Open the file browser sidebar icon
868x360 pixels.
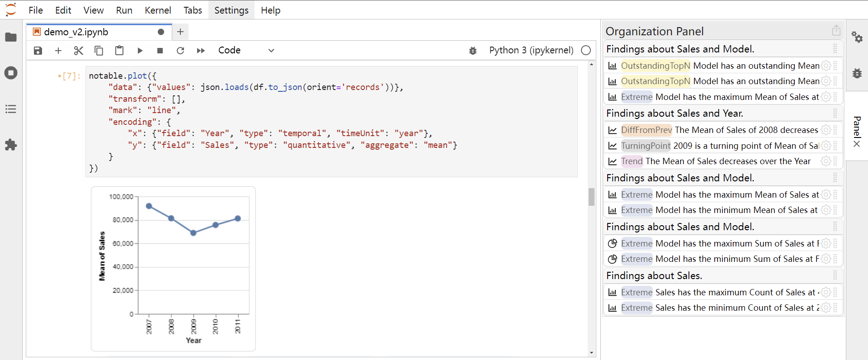(x=11, y=37)
